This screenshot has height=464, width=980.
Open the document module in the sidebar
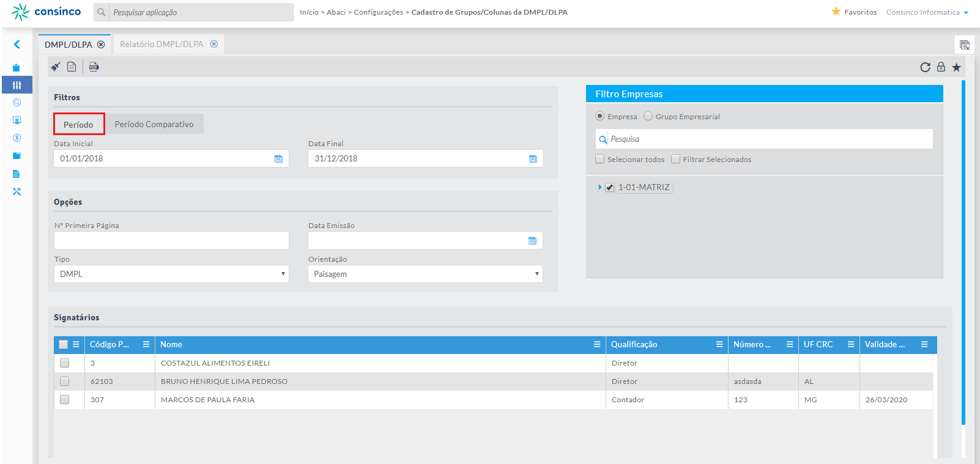(17, 174)
